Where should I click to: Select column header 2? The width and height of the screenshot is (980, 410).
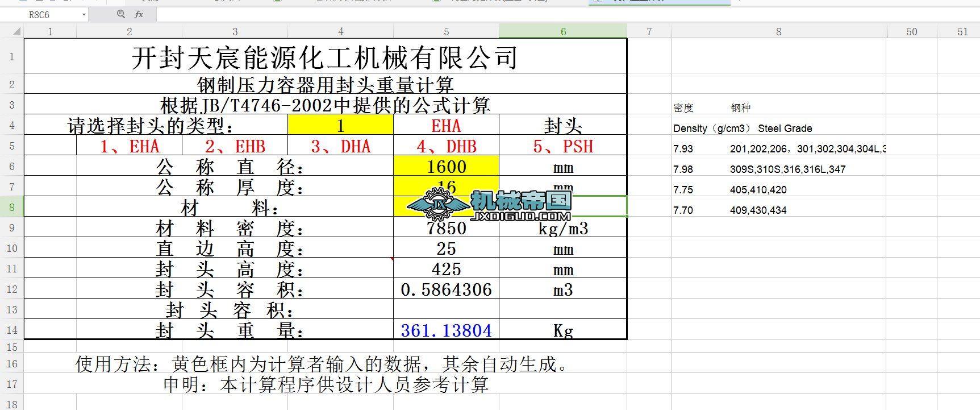(129, 32)
